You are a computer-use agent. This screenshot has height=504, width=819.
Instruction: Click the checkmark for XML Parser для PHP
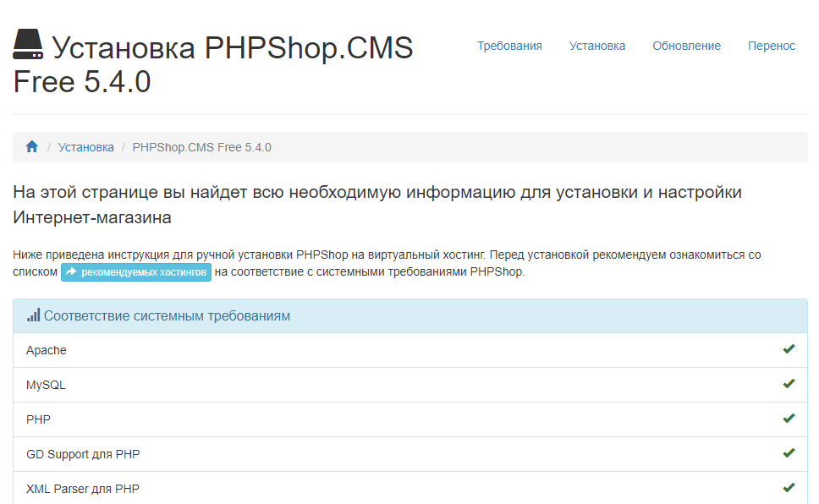(x=789, y=488)
